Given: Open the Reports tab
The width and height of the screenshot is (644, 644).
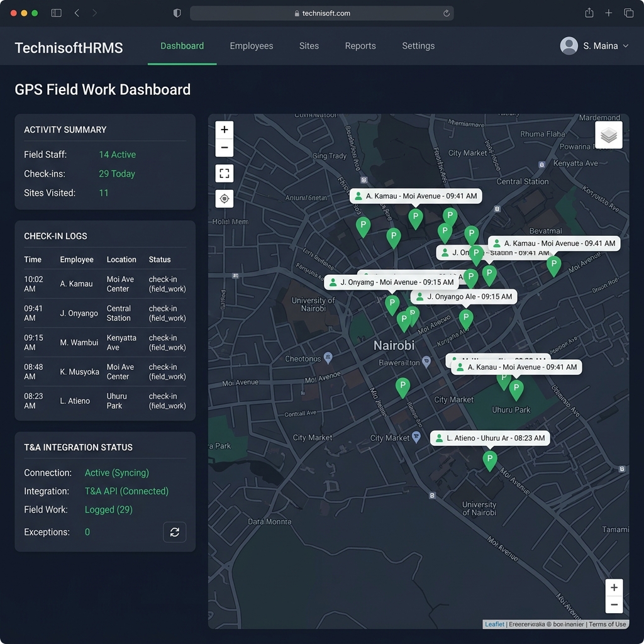Looking at the screenshot, I should point(360,46).
